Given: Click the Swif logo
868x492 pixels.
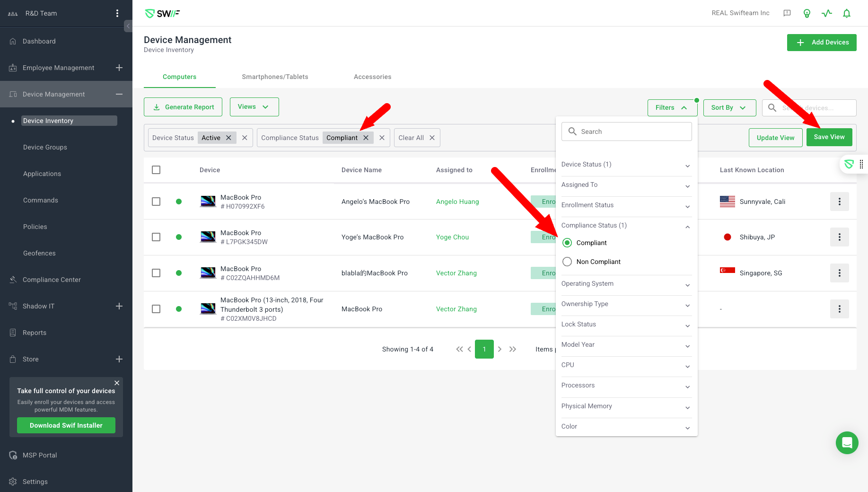Looking at the screenshot, I should coord(162,13).
